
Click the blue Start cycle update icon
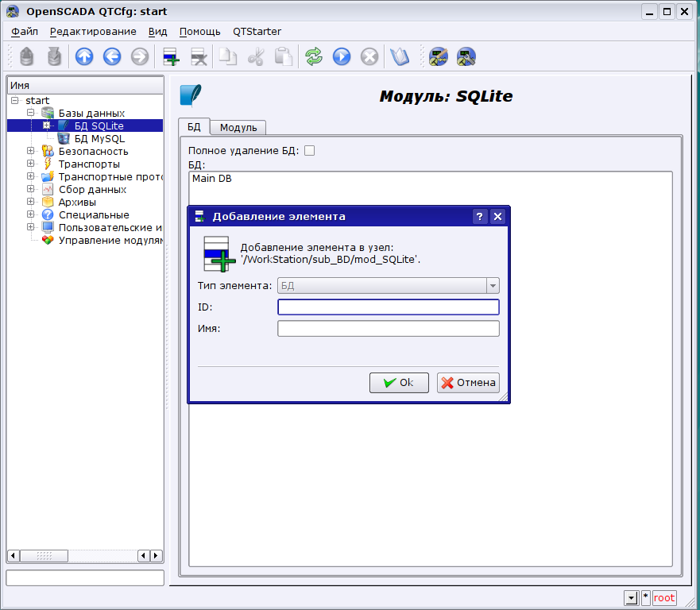click(342, 56)
